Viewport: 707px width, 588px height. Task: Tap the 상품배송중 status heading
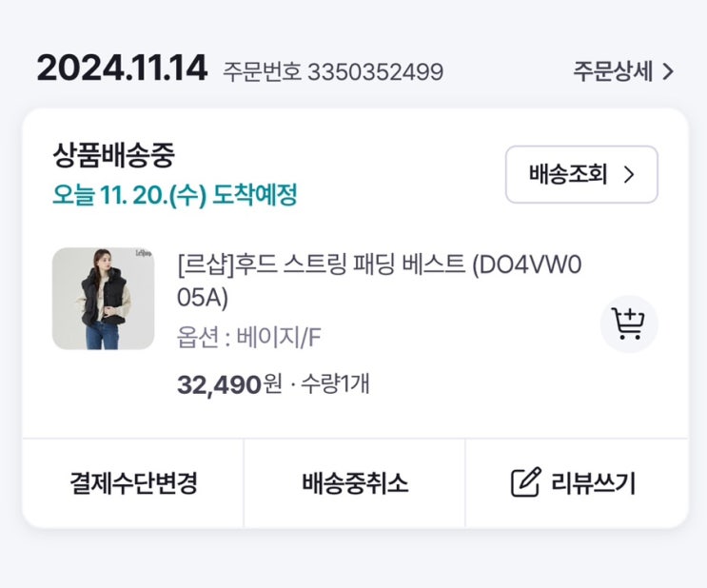pyautogui.click(x=114, y=155)
